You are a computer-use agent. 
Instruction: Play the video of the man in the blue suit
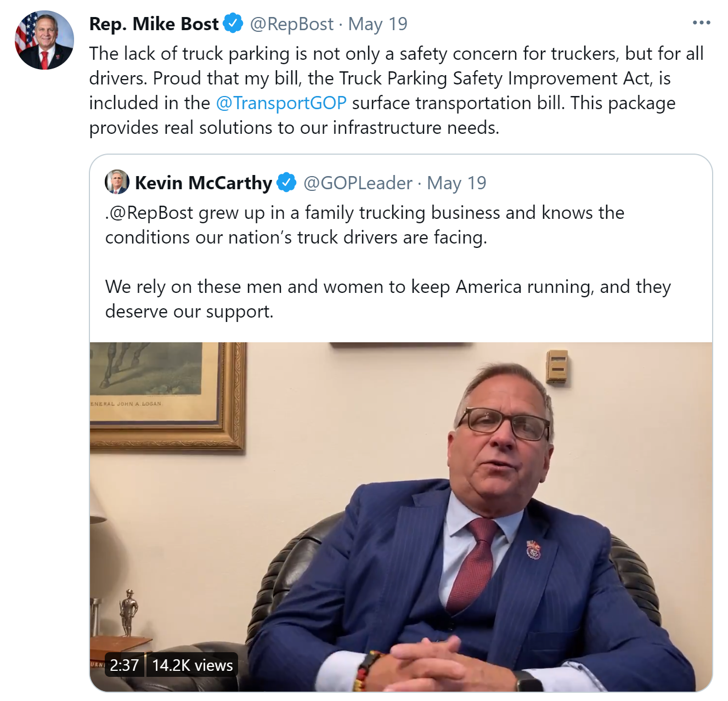tap(400, 516)
